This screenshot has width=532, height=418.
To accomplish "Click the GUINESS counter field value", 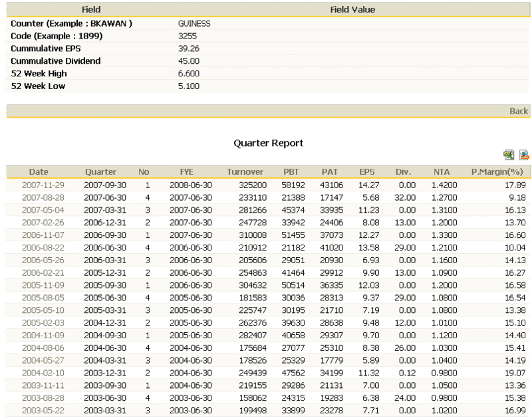I will [x=194, y=23].
